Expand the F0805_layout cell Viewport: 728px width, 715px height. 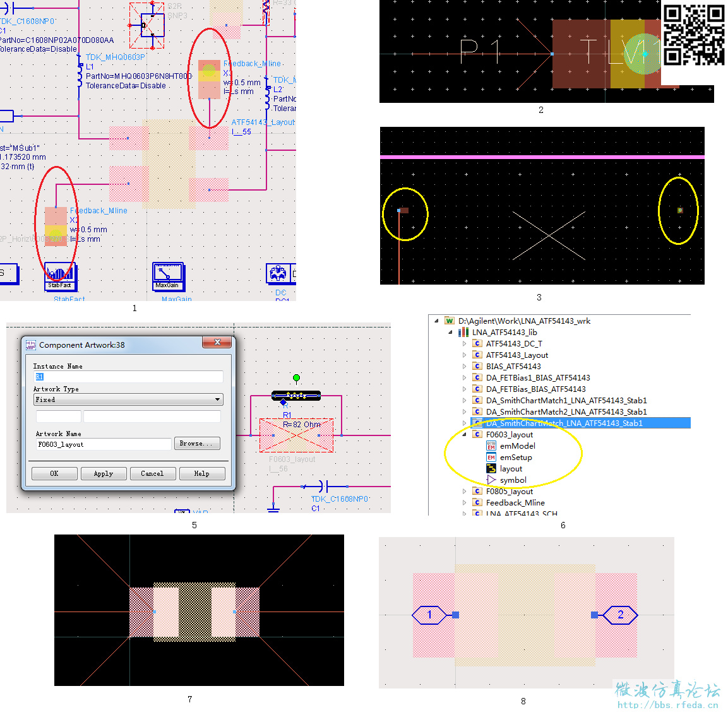[x=464, y=492]
